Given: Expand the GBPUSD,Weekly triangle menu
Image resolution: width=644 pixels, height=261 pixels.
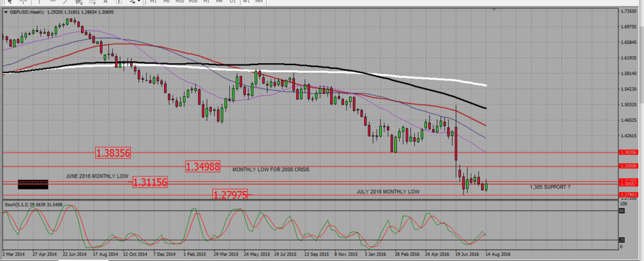Looking at the screenshot, I should (x=6, y=12).
